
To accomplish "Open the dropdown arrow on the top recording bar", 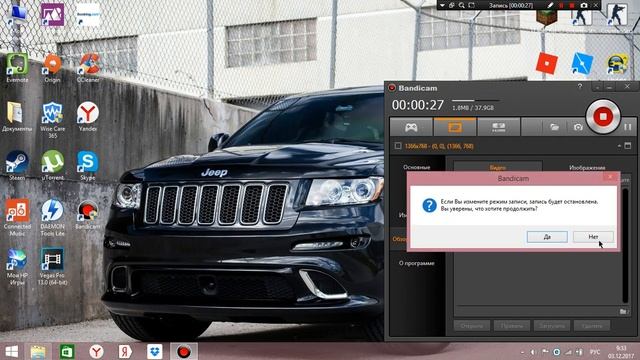I will (x=442, y=5).
